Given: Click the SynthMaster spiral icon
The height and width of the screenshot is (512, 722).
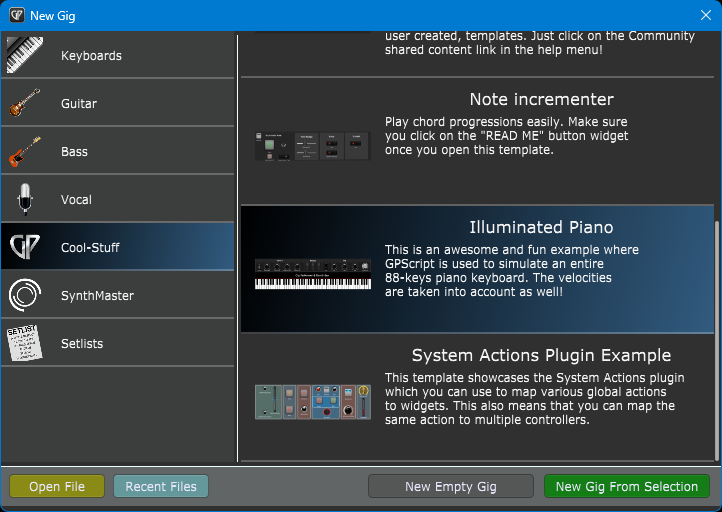Looking at the screenshot, I should [x=25, y=295].
